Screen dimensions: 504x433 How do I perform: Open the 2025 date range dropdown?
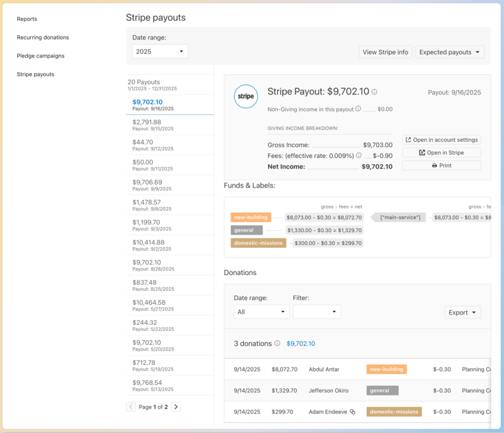[161, 51]
